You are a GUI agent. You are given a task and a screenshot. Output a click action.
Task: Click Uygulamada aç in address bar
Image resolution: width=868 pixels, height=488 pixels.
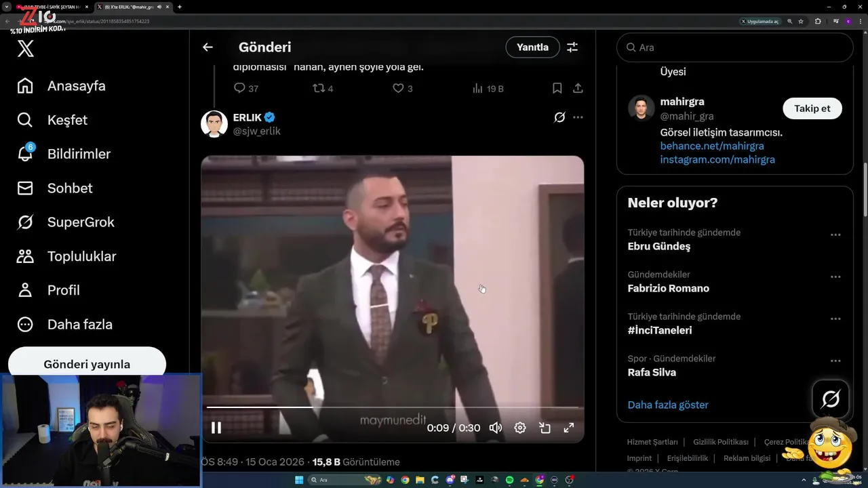[x=759, y=21]
